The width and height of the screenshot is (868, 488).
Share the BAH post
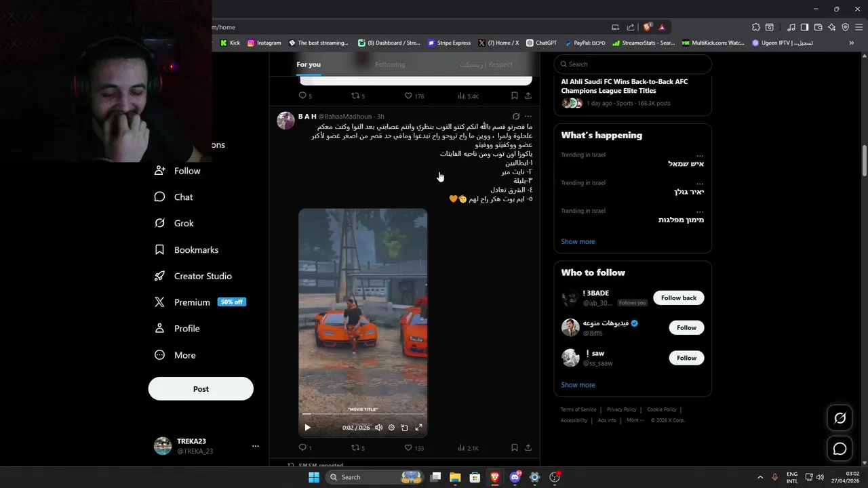(528, 447)
